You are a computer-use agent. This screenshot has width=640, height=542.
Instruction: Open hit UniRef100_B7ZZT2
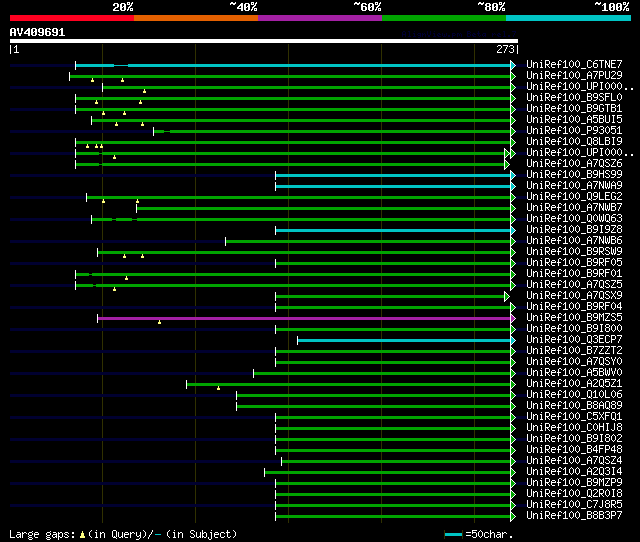(x=574, y=351)
